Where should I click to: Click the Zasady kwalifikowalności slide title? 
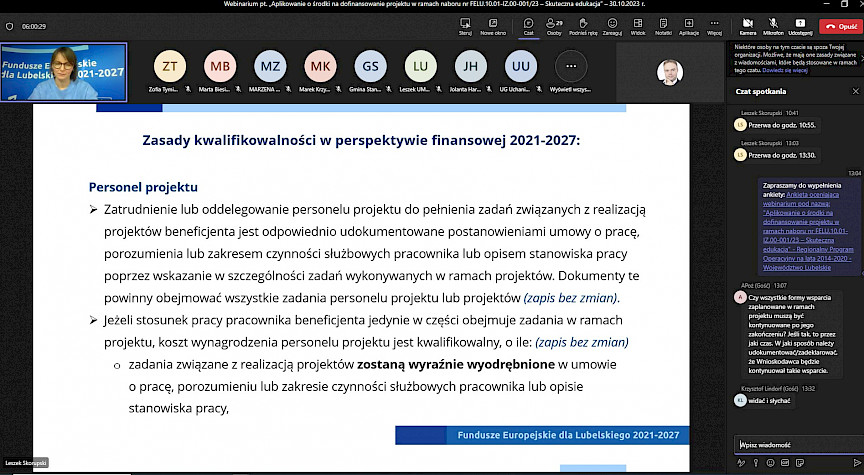point(361,141)
